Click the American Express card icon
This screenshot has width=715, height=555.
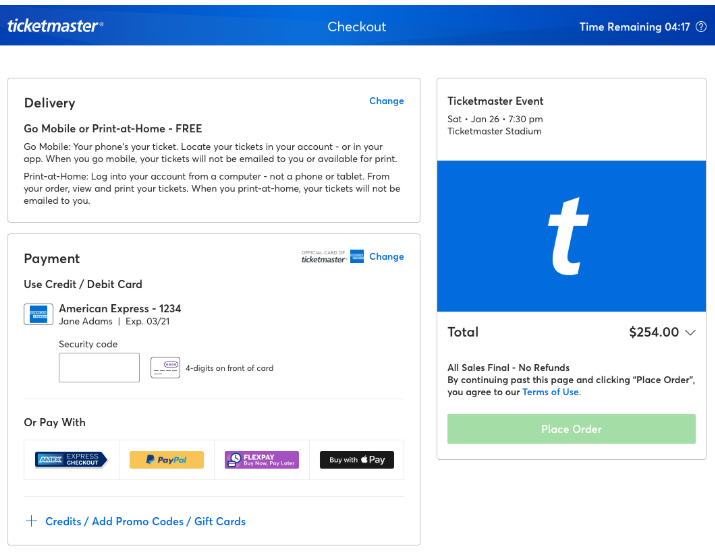coord(38,314)
